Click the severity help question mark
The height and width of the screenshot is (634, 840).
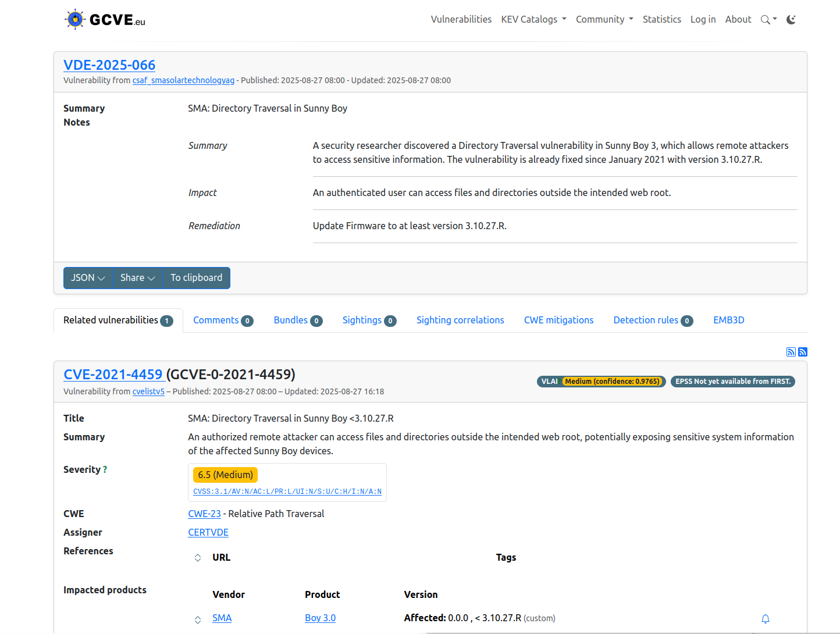105,470
